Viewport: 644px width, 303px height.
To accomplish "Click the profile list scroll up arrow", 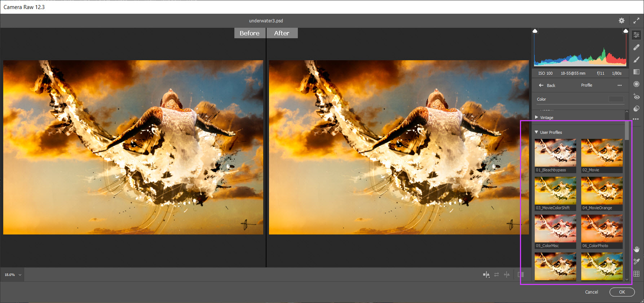I will point(627,111).
